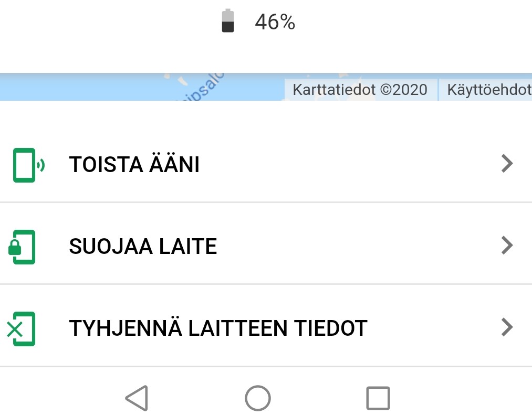Tap the 46% battery percentage text
Screen dimensions: 532x415
coord(275,22)
